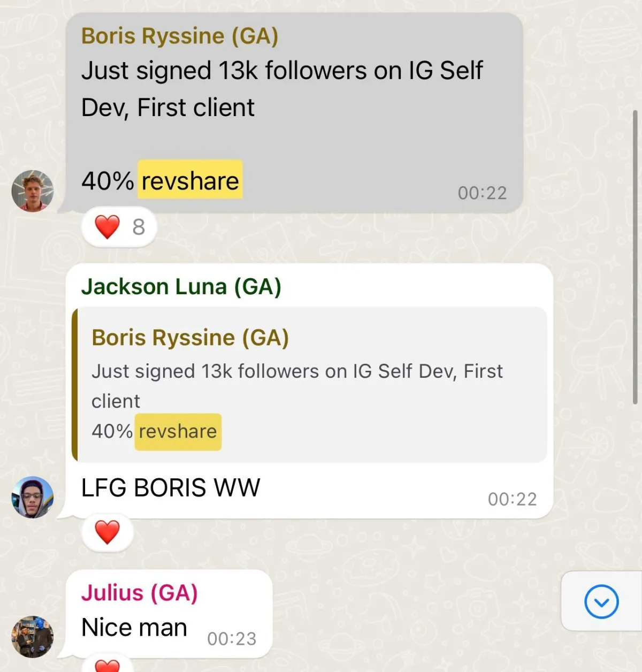Open the quoted Boris Ryssine message
Screen dimensions: 642x672
[309, 385]
